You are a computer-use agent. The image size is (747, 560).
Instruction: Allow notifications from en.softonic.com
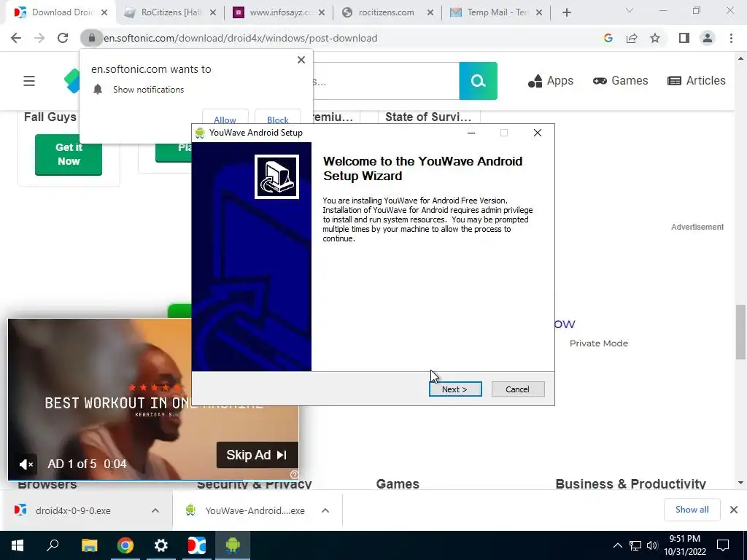click(225, 120)
